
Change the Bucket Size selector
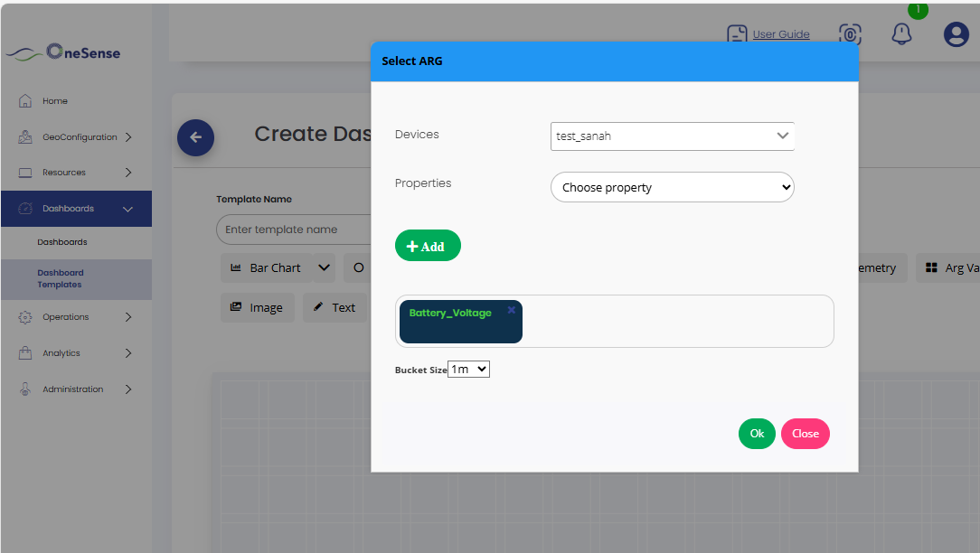[x=468, y=370]
